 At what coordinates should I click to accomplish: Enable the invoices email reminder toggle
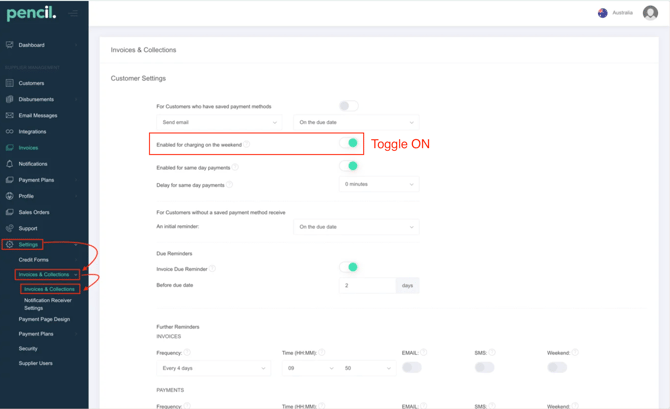point(411,367)
